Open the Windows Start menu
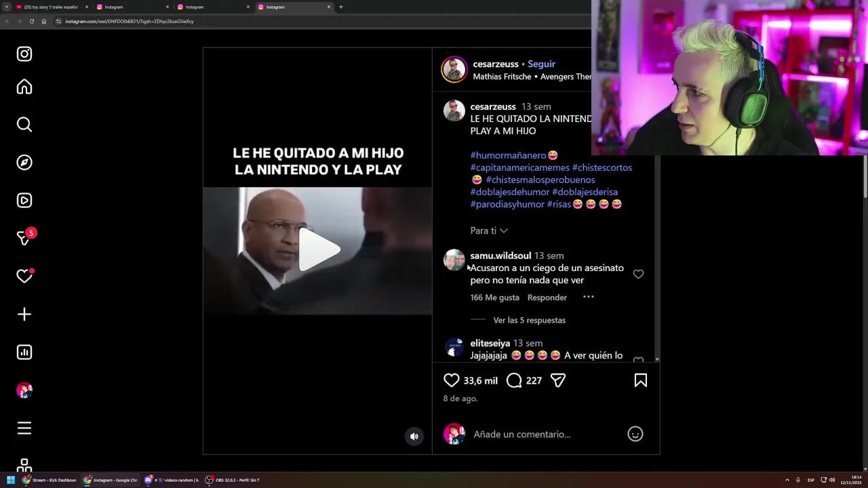This screenshot has height=488, width=868. 10,480
